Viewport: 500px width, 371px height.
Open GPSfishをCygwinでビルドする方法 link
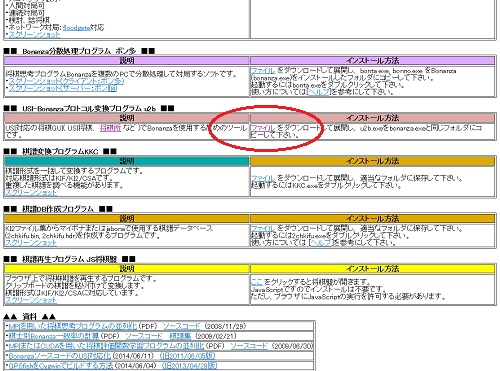pyautogui.click(x=61, y=366)
